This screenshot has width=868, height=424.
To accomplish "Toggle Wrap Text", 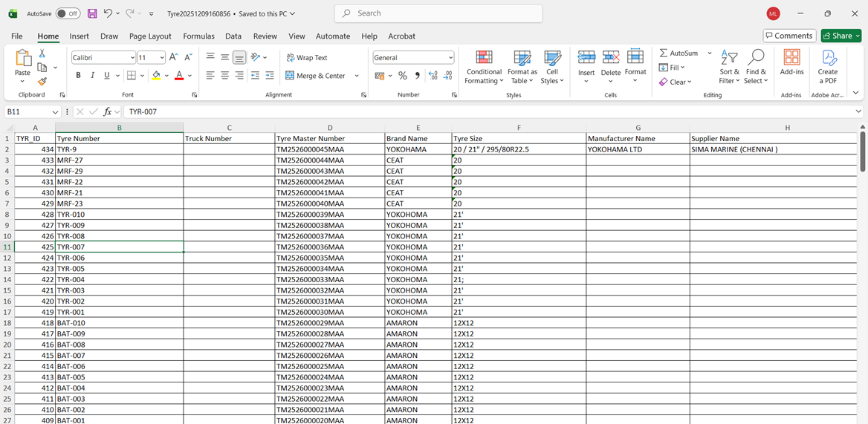I will click(x=307, y=57).
